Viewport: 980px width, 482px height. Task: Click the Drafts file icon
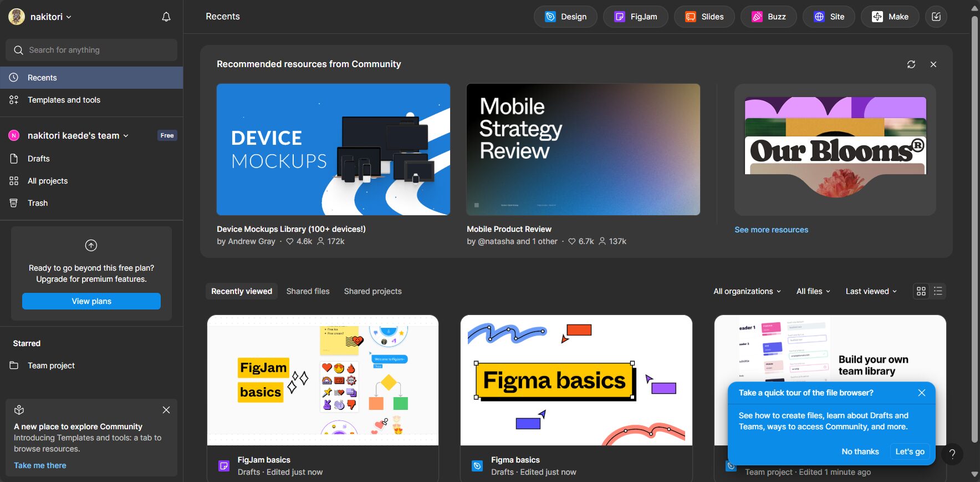[x=14, y=159]
